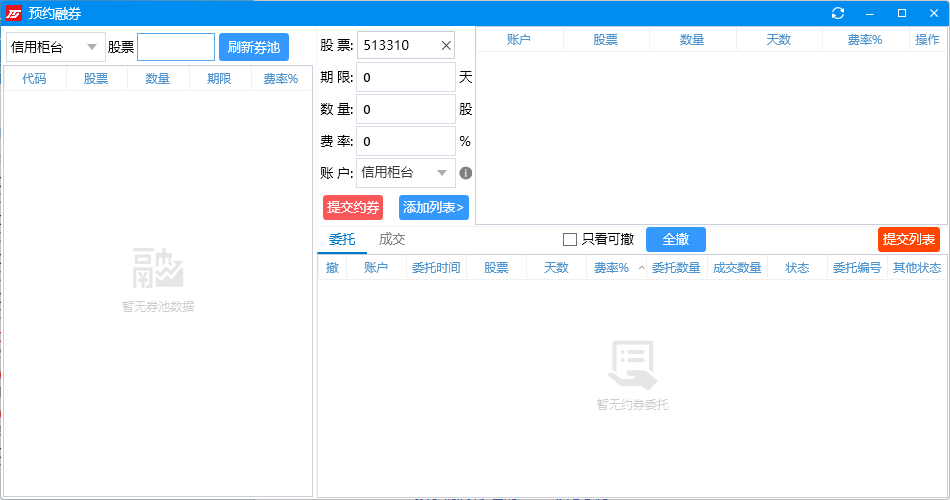950x500 pixels.
Task: Maximize the 预约融券 window
Action: click(x=902, y=13)
